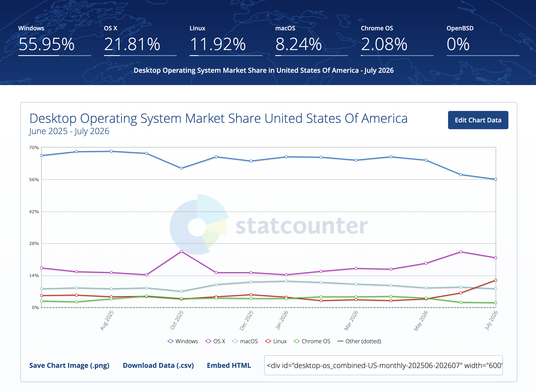This screenshot has height=392, width=536.
Task: Click the macOS 8.24% progress bar
Action: [312, 56]
